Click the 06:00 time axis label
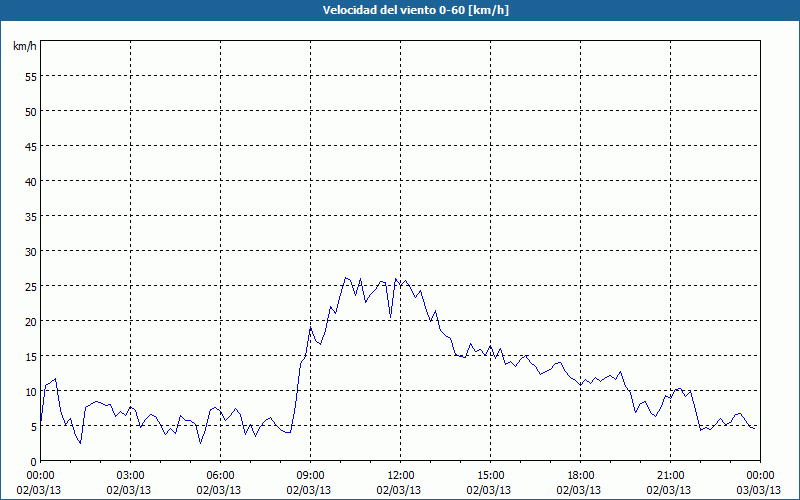 (220, 476)
